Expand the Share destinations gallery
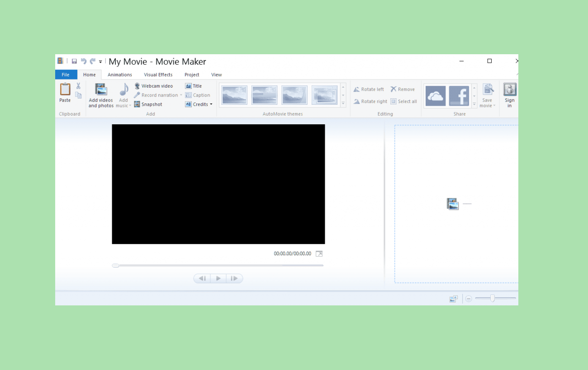This screenshot has width=588, height=370. (x=474, y=104)
